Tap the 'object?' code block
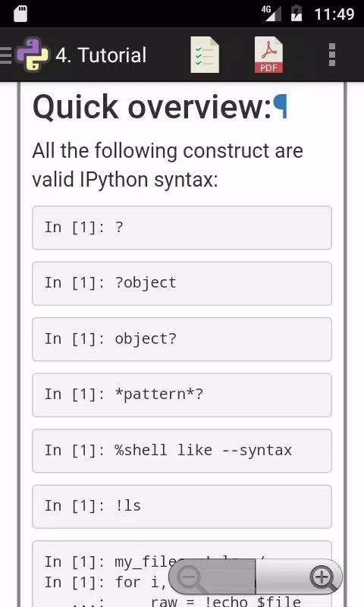This screenshot has height=607, width=364. 182,339
